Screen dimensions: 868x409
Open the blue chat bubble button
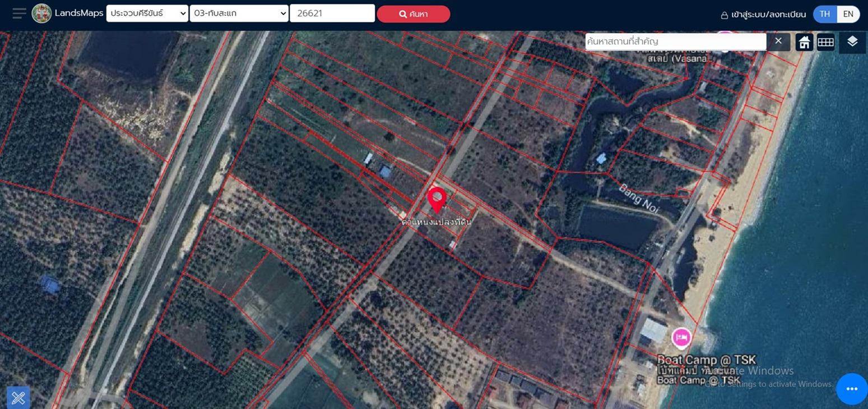[852, 389]
